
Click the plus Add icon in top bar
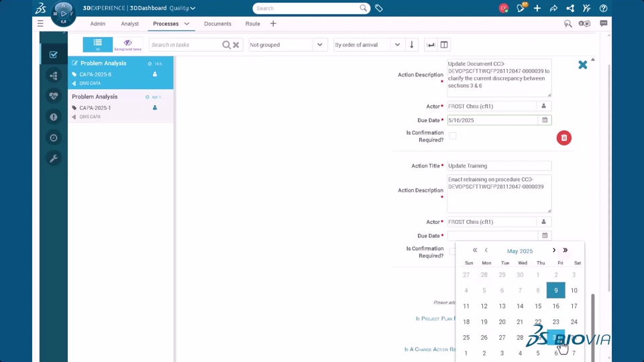537,8
